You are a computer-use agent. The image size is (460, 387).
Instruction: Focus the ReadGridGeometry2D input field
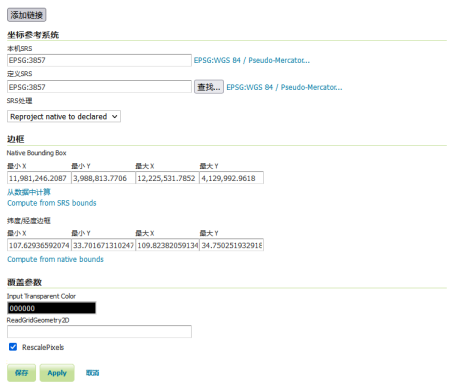click(x=99, y=332)
